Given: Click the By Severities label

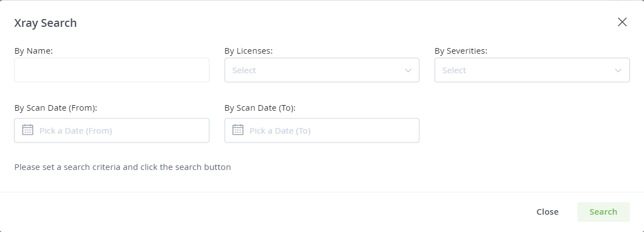Looking at the screenshot, I should coord(461,51).
